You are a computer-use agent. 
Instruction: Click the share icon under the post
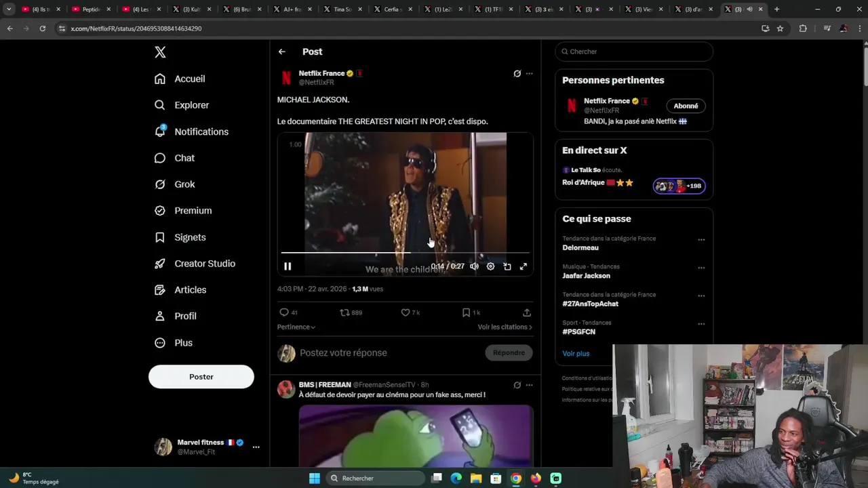coord(527,312)
